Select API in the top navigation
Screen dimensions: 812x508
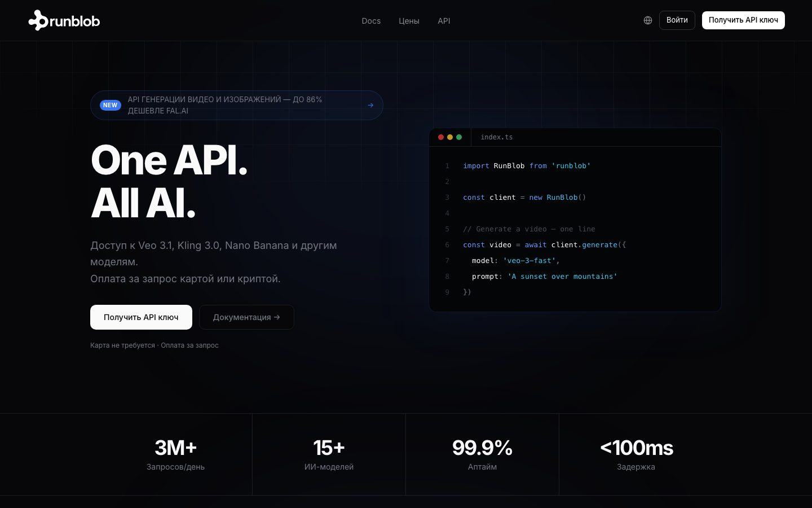point(444,21)
